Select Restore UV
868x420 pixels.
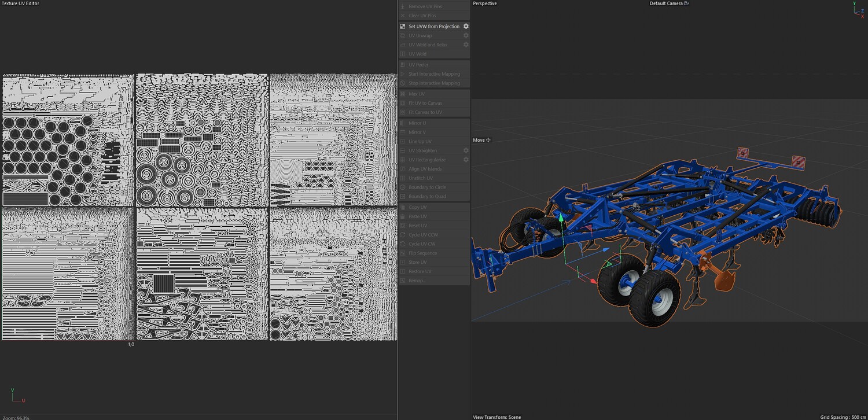click(x=420, y=272)
